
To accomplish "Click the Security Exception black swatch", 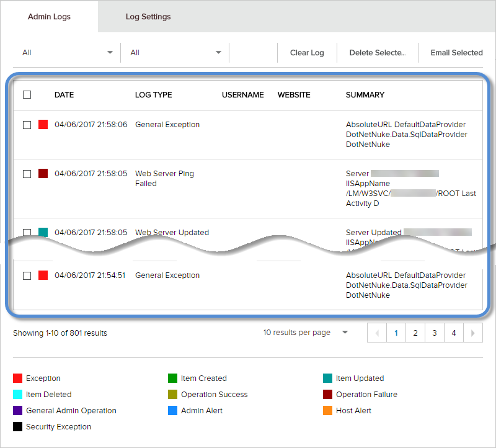I will [x=18, y=426].
